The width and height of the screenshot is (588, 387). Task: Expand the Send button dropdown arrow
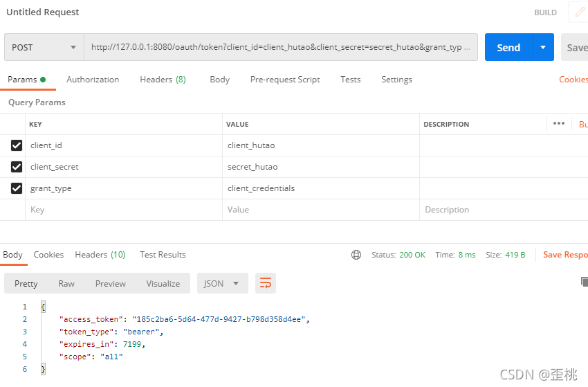point(543,47)
